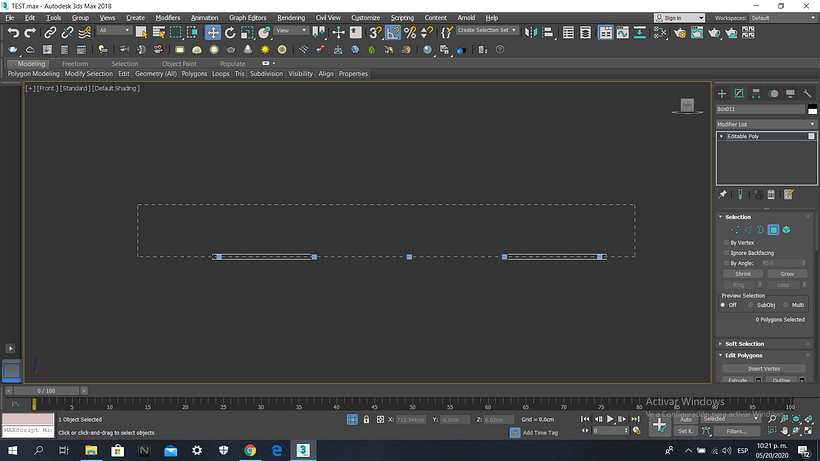Image resolution: width=820 pixels, height=461 pixels.
Task: Open the Modify command panel tab
Action: click(739, 94)
